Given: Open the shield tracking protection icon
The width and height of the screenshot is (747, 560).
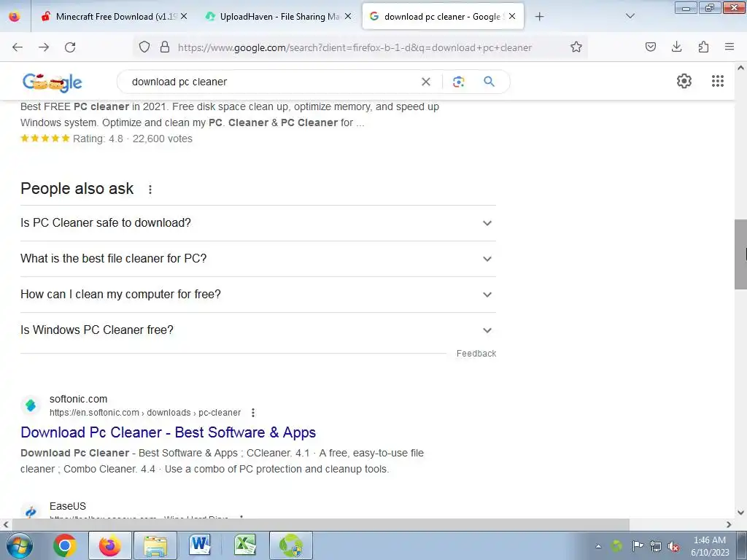Looking at the screenshot, I should pos(144,47).
